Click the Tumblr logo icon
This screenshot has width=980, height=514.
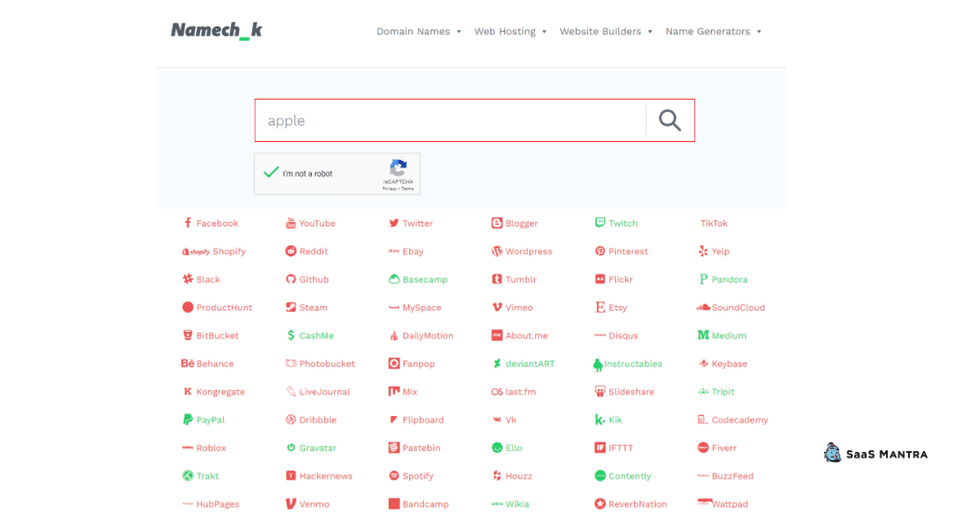pos(497,279)
